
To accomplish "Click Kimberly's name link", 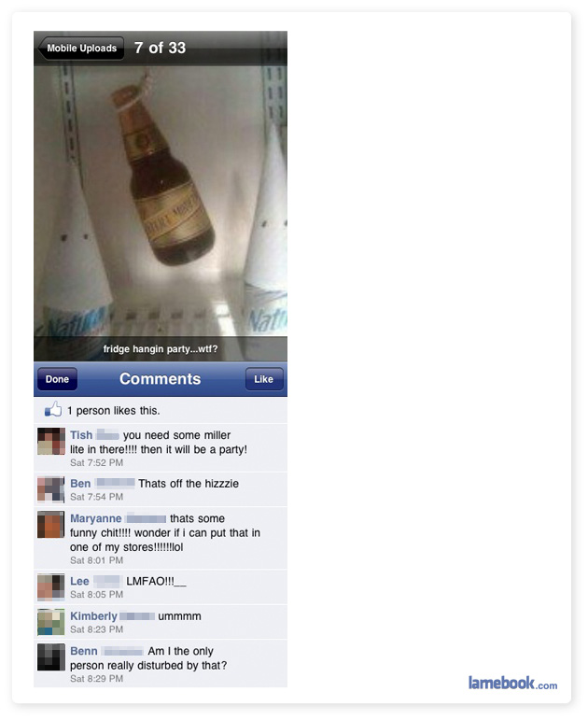I will (x=93, y=616).
